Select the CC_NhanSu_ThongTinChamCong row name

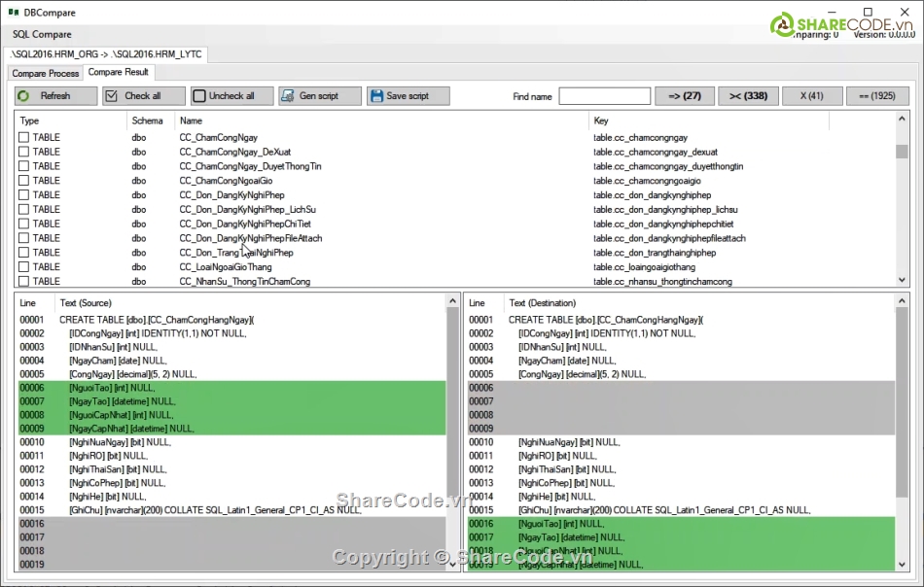coord(244,282)
